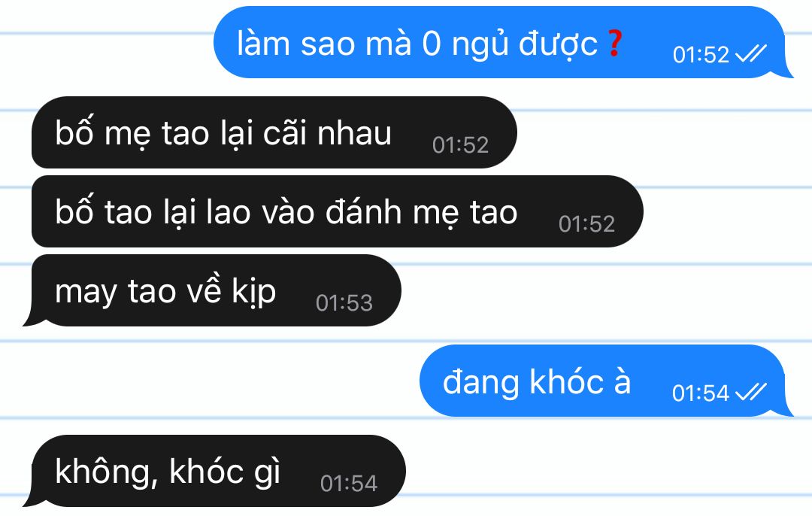
Task: Select the 'làm sao mà 0 ngủ được' bubble
Action: point(502,42)
